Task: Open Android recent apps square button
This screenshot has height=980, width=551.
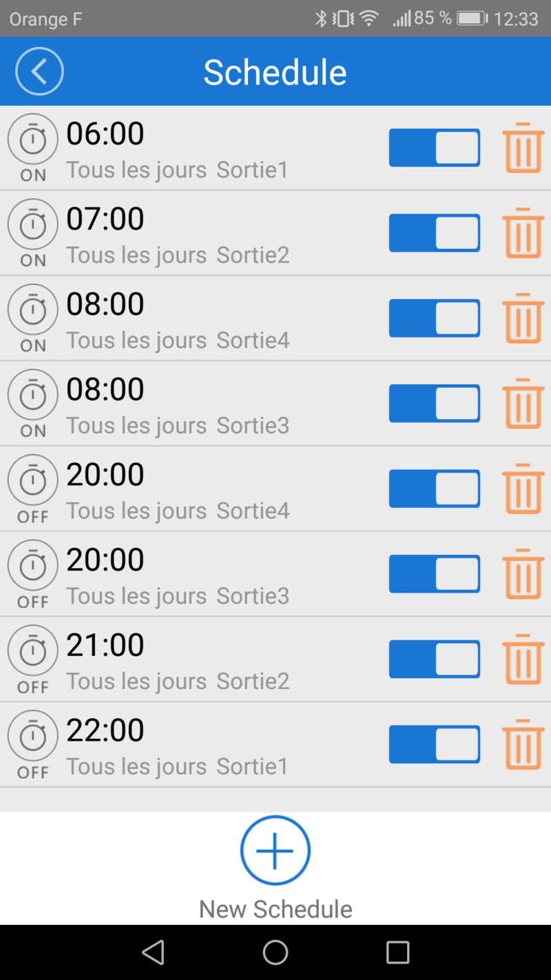Action: [397, 952]
